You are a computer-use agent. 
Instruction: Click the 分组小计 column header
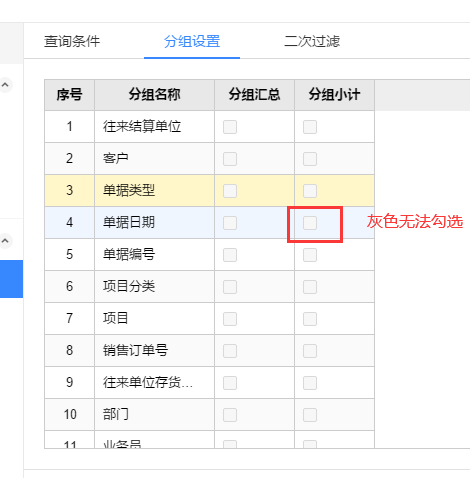[334, 95]
